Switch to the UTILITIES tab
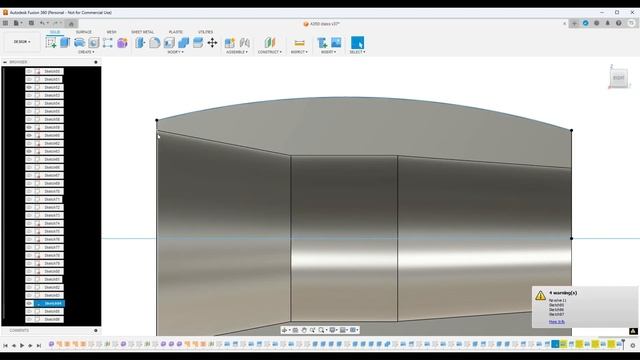Screen dimensions: 640x360 [205, 32]
